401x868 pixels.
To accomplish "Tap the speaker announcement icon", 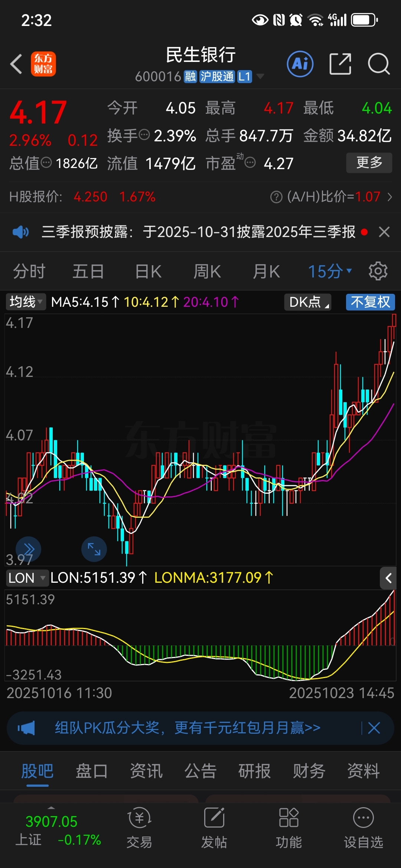I will pos(20,232).
